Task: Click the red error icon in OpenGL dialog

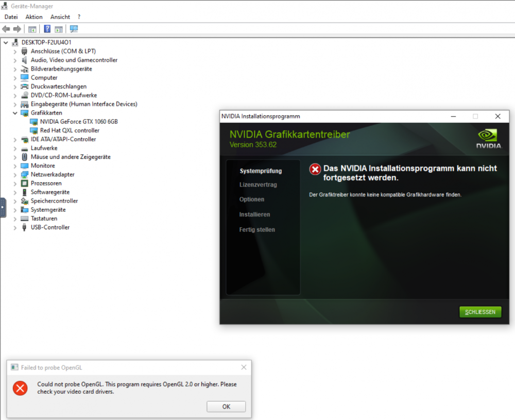Action: (x=20, y=388)
